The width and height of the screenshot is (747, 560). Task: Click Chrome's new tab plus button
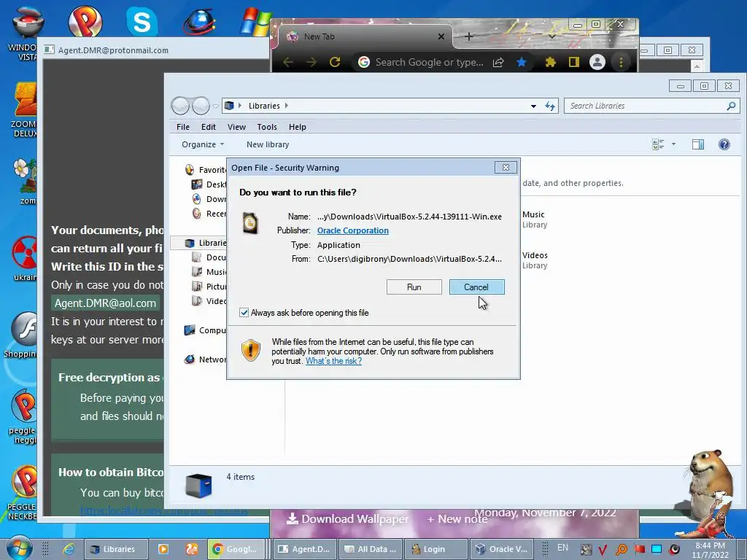(x=469, y=36)
